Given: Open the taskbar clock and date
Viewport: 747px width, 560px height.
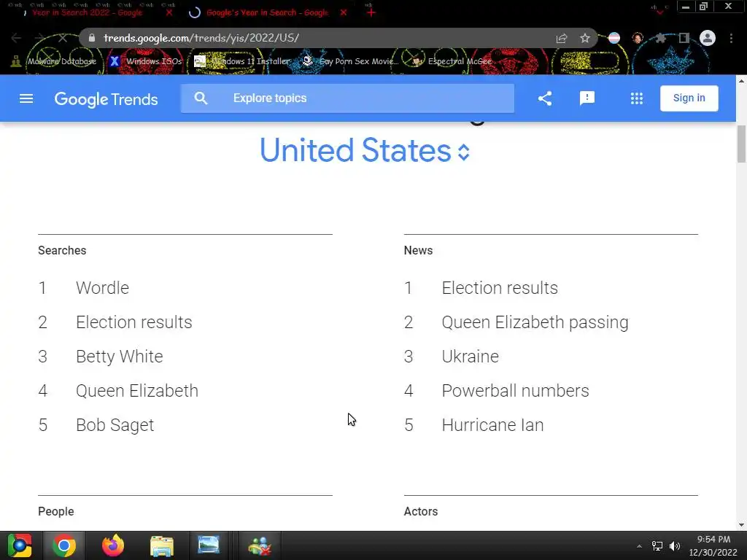Looking at the screenshot, I should [713, 545].
